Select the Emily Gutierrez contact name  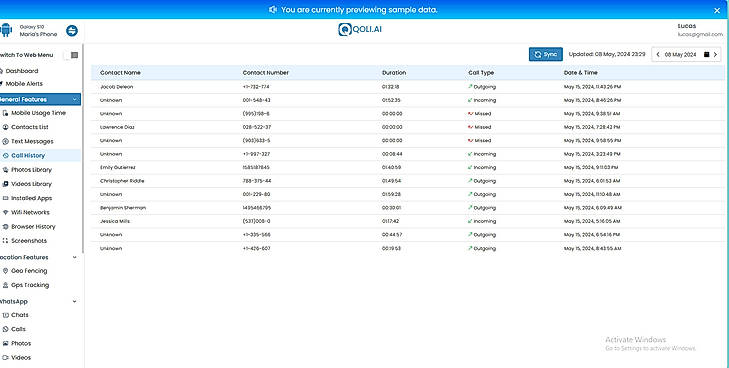(x=118, y=167)
